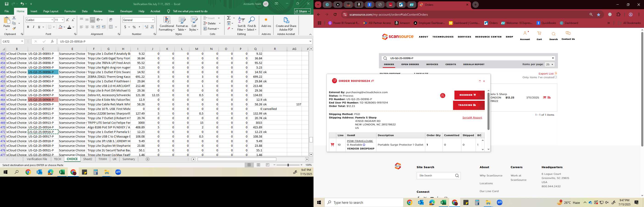This screenshot has height=207, width=644.
Task: Open the font name Calibri dropdown
Action: 52,20
